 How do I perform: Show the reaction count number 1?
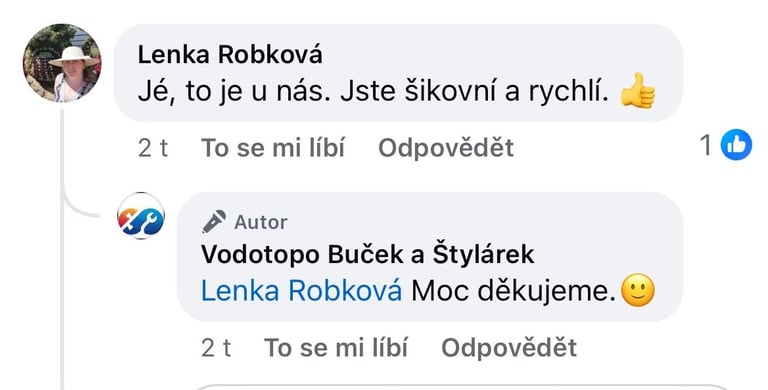(x=706, y=145)
